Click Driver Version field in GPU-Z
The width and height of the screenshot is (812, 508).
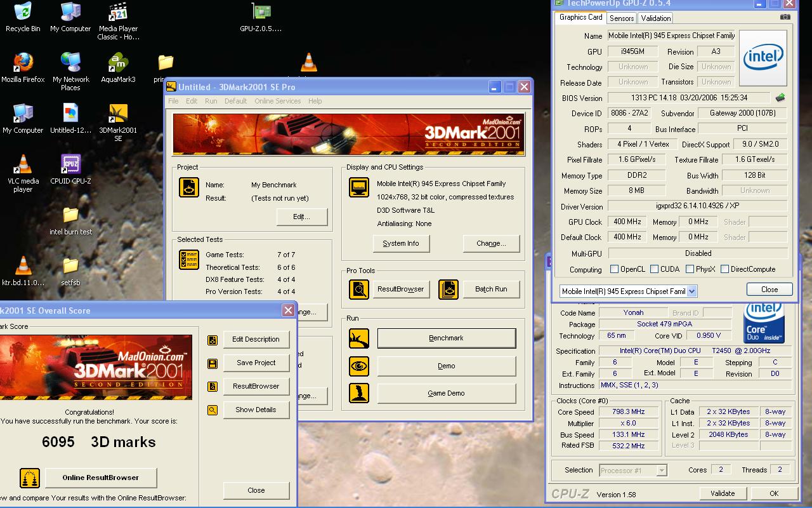(697, 206)
